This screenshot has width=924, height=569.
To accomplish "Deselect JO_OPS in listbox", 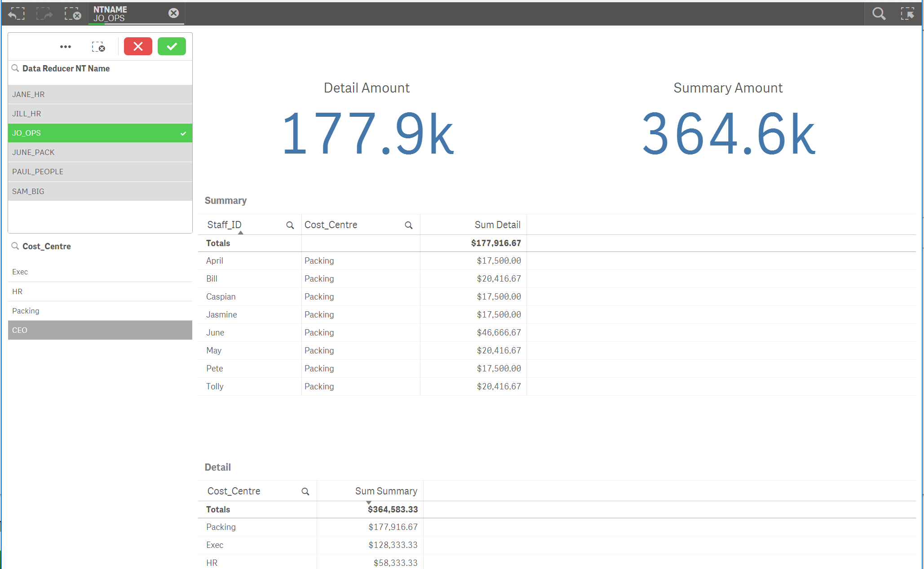I will pyautogui.click(x=100, y=133).
